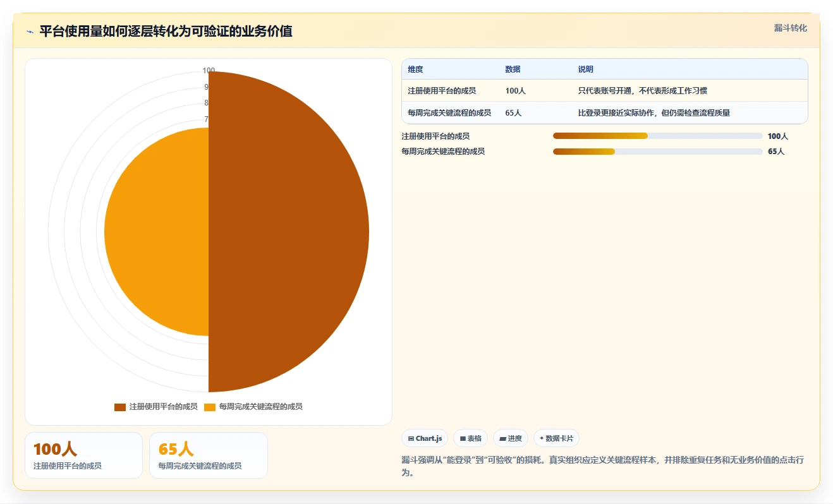Click the progress label 每周完成关键流程的成员
833x504 pixels.
click(x=443, y=152)
